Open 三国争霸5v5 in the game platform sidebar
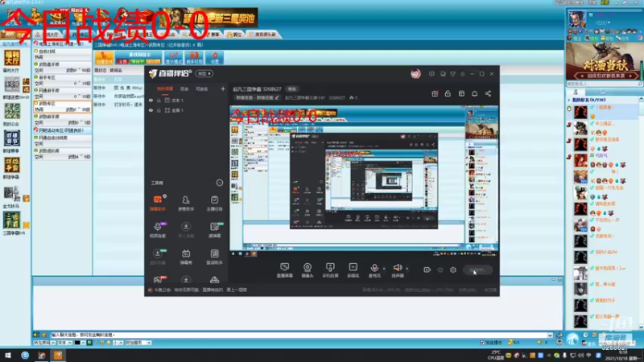The image size is (644, 362). (12, 223)
